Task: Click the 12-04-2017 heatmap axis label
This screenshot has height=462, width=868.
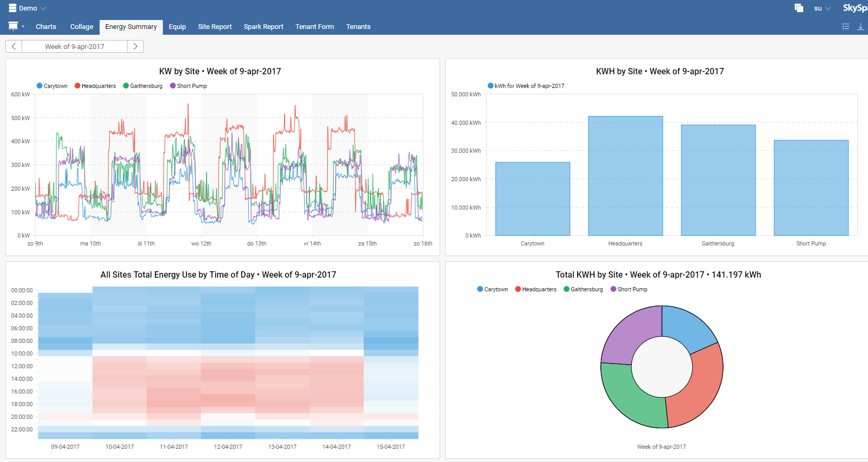Action: (x=228, y=447)
